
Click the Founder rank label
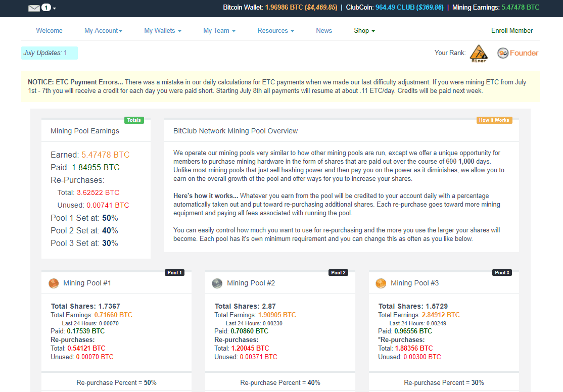(524, 53)
